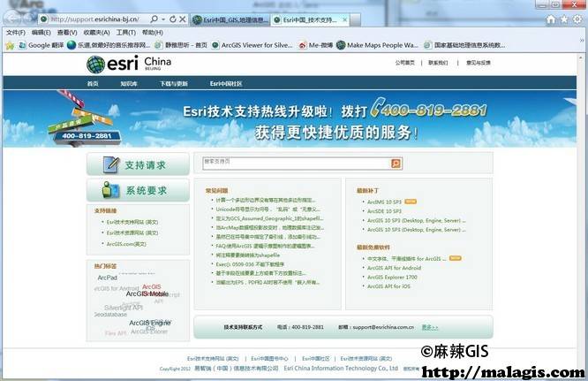Image resolution: width=588 pixels, height=381 pixels.
Task: Select the Esri中国_技术支持 tab
Action: pyautogui.click(x=310, y=20)
